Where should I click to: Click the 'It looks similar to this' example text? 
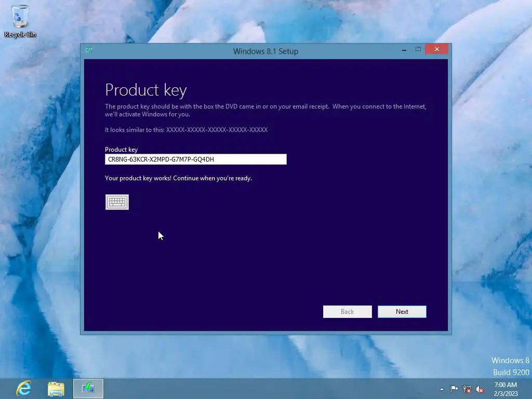click(187, 129)
